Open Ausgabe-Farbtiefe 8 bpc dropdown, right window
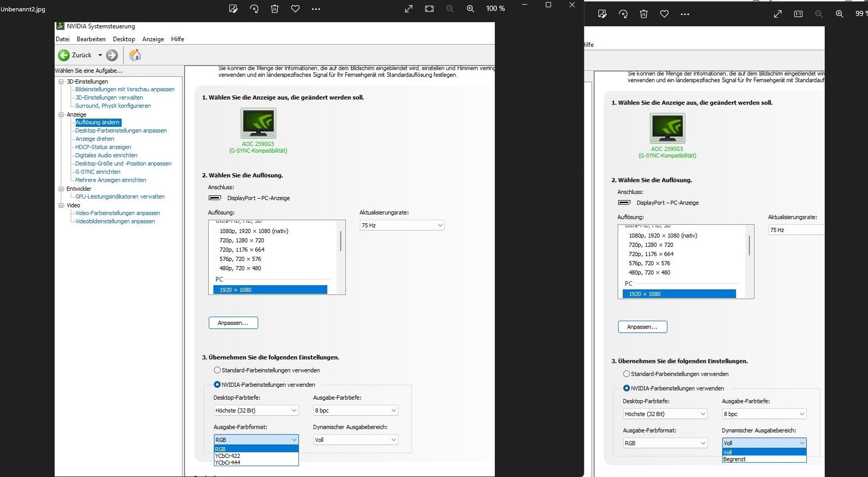 tap(764, 414)
